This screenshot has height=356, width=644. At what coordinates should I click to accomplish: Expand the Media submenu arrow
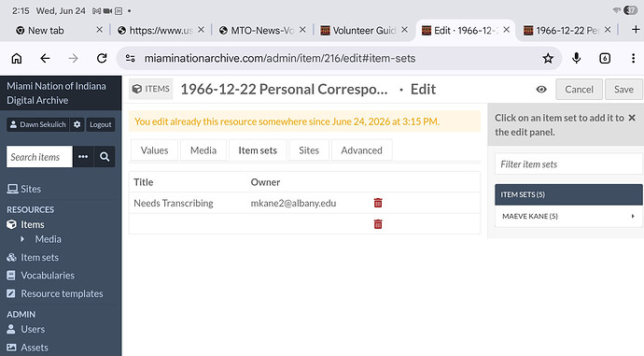(x=22, y=239)
